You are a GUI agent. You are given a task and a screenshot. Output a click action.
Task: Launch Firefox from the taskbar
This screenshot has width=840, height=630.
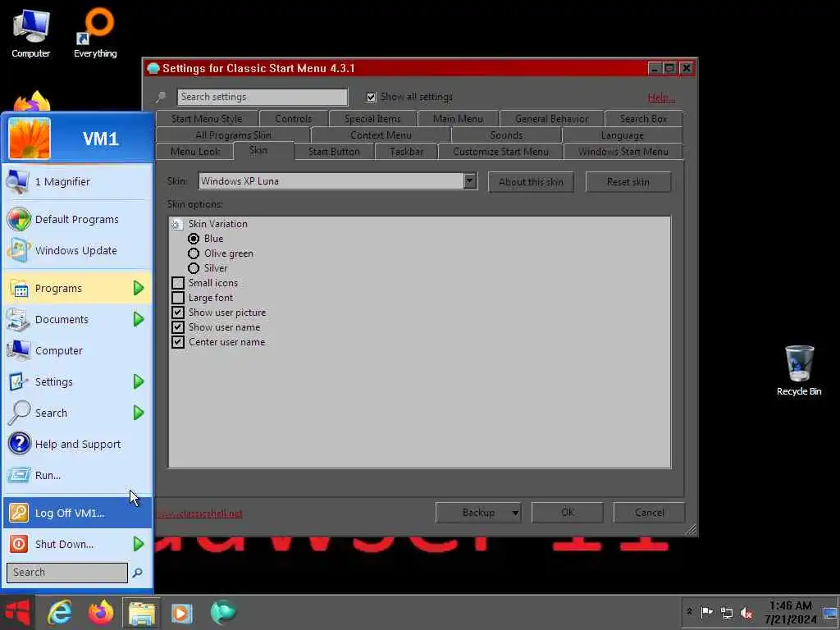[x=101, y=612]
